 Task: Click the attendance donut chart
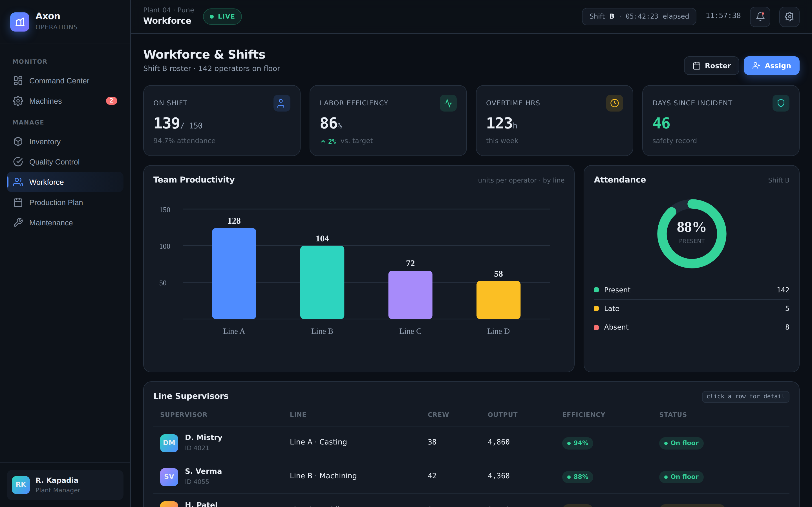[x=692, y=234]
